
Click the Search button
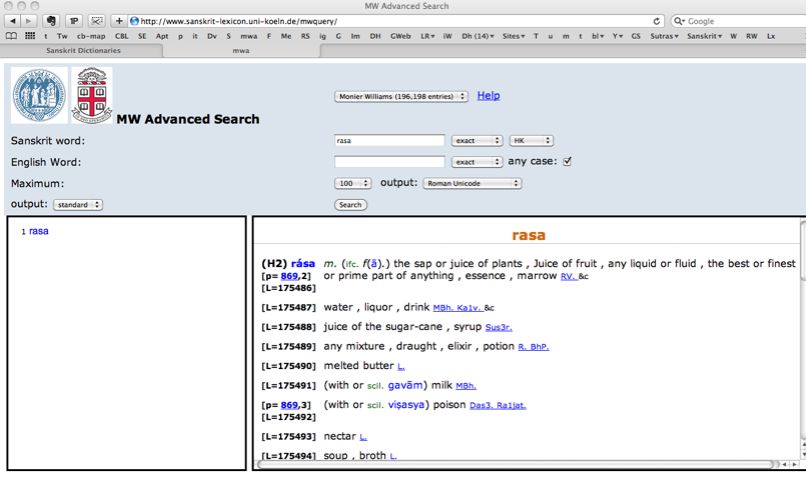point(350,205)
